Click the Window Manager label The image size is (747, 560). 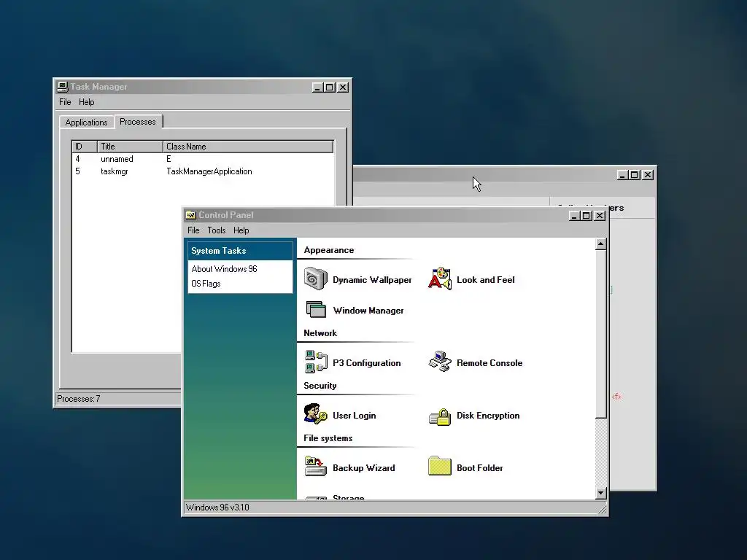[368, 311]
